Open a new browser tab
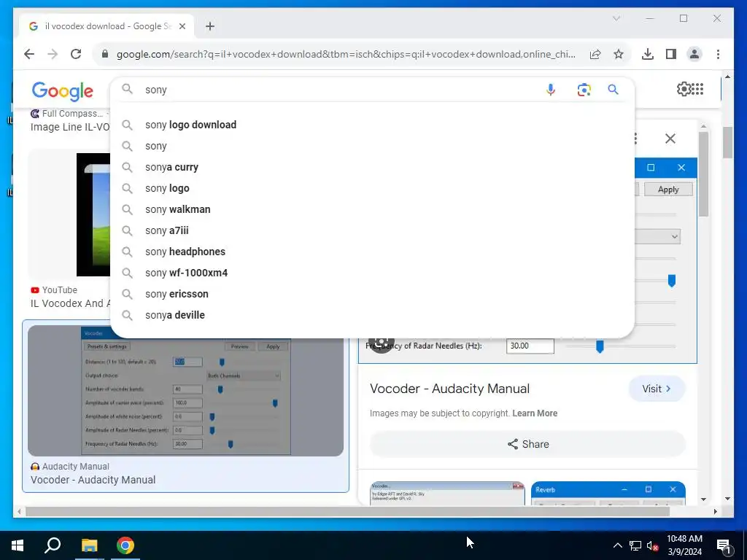Image resolution: width=747 pixels, height=560 pixels. [x=210, y=26]
